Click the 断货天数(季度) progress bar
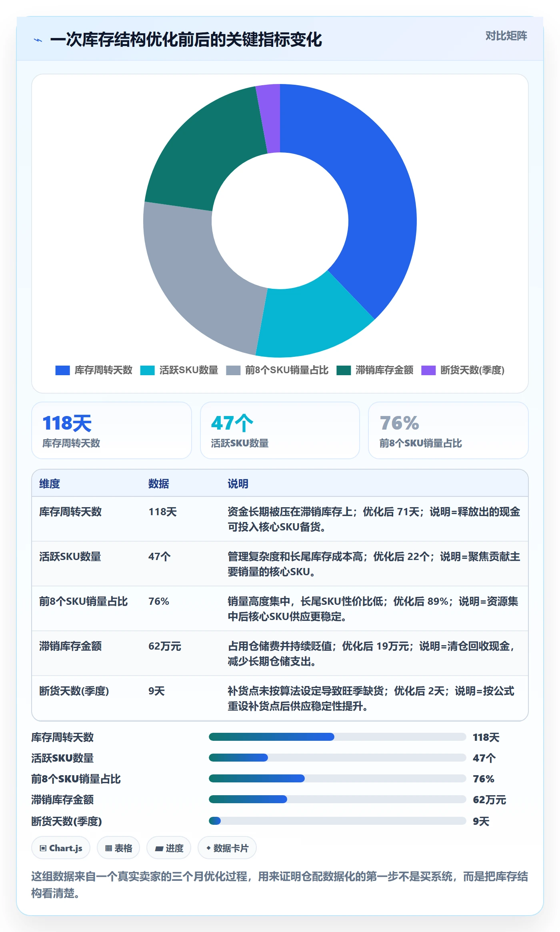 pyautogui.click(x=337, y=821)
